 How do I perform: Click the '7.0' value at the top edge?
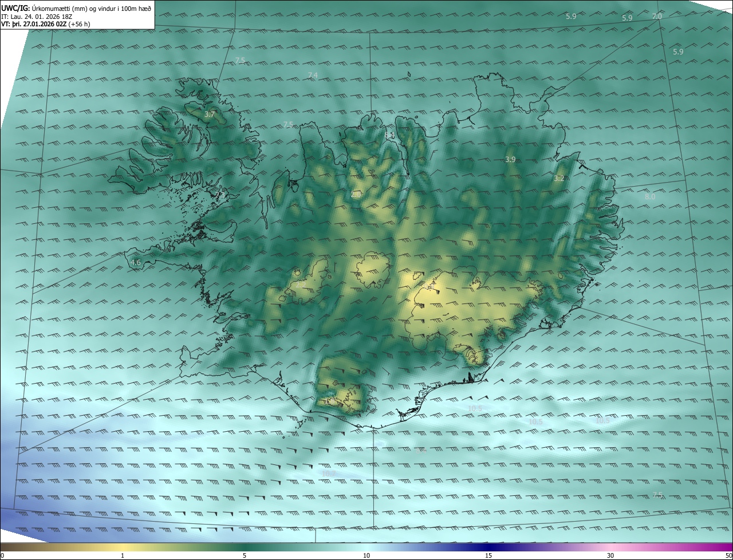tap(657, 16)
